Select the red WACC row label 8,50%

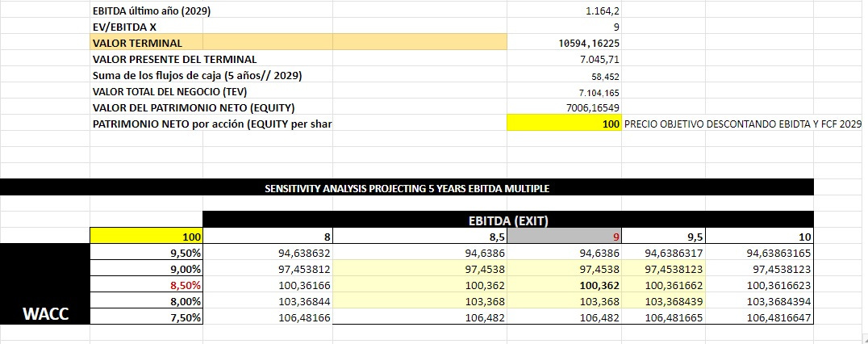[146, 285]
